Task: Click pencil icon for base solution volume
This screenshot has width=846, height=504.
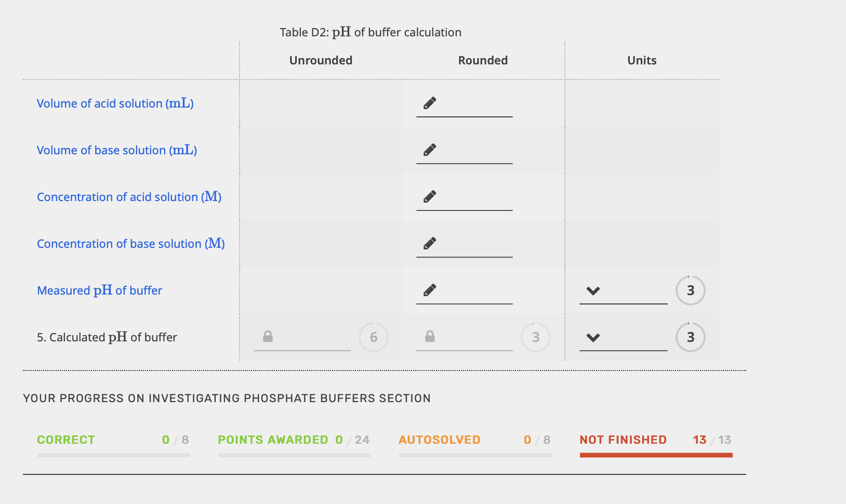Action: pyautogui.click(x=430, y=150)
